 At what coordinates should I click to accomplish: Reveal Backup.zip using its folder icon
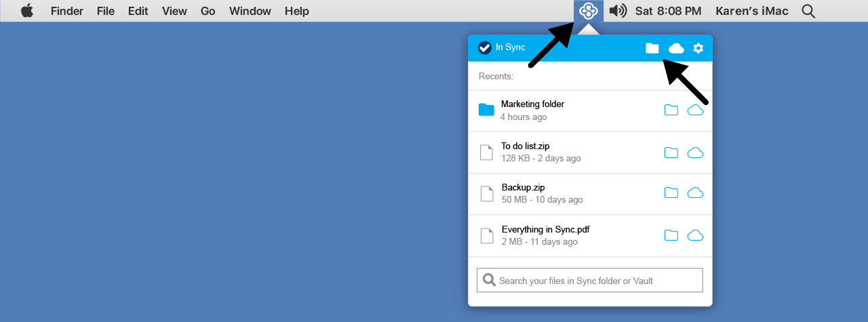(671, 193)
